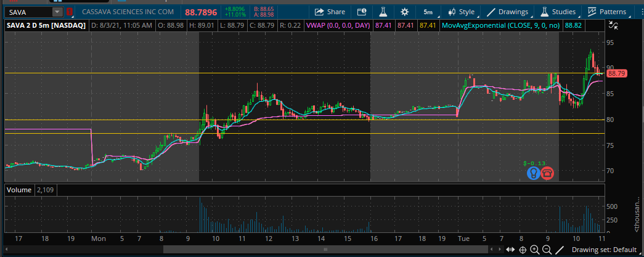Select the VWAP study label
The width and height of the screenshot is (644, 257).
point(338,25)
